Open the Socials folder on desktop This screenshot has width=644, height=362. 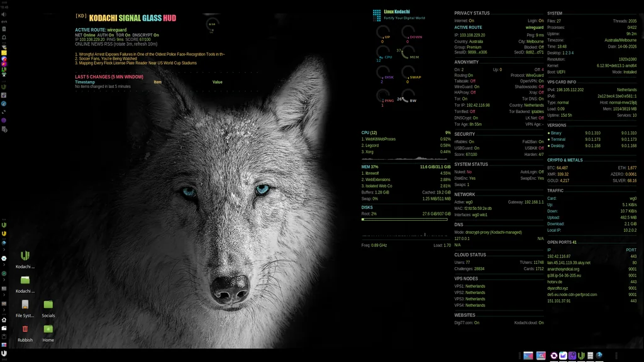click(48, 308)
